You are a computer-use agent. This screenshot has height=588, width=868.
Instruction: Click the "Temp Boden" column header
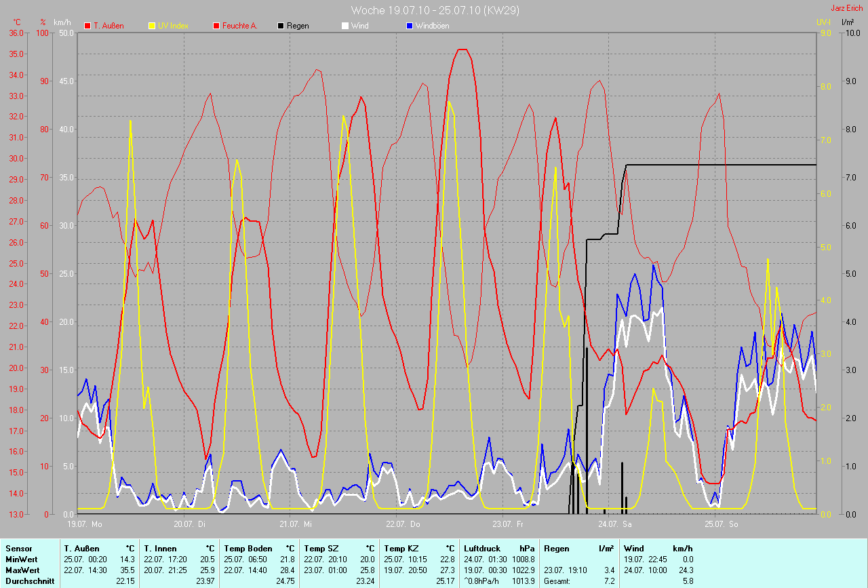pyautogui.click(x=248, y=549)
